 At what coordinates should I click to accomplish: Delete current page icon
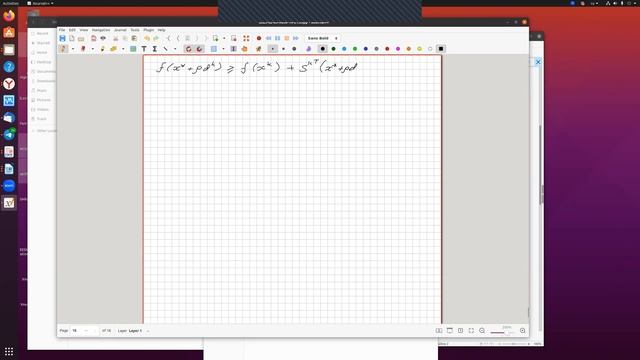233,38
